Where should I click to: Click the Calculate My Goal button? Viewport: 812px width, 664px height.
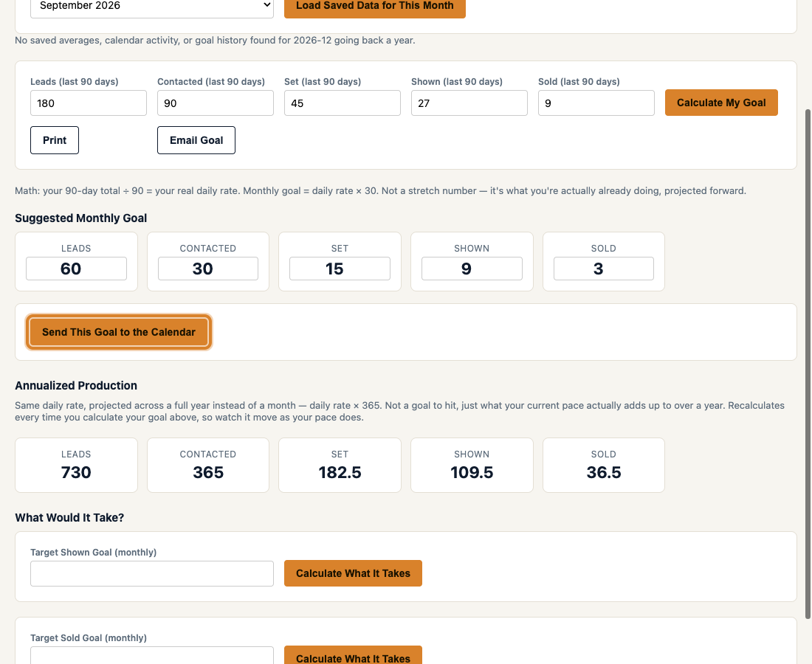(x=721, y=103)
